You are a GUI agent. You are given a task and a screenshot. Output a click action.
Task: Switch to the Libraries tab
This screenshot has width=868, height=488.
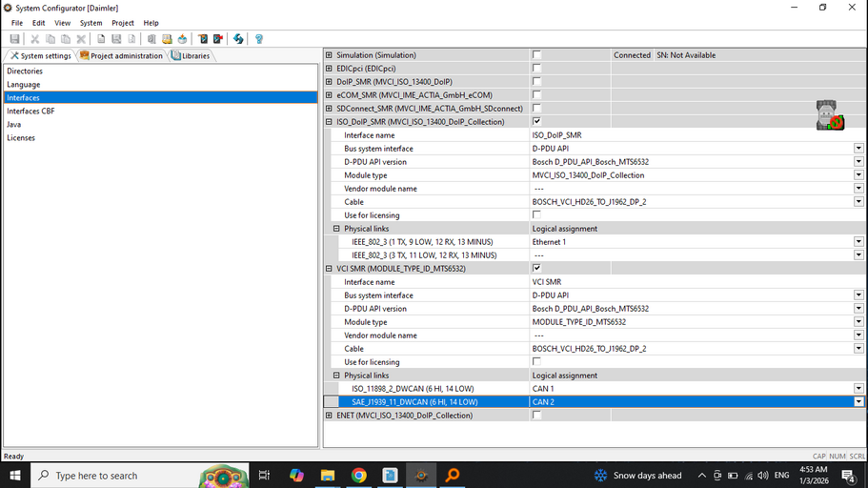[191, 55]
